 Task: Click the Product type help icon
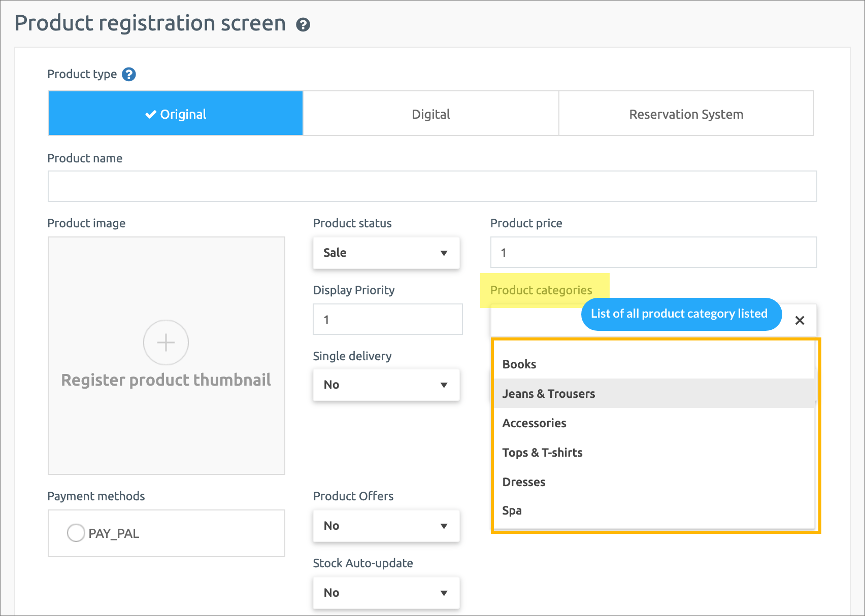pos(129,75)
